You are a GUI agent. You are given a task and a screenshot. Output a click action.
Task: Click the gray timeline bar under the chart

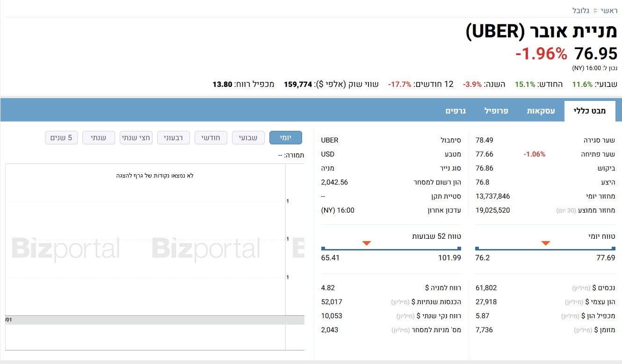(x=155, y=320)
